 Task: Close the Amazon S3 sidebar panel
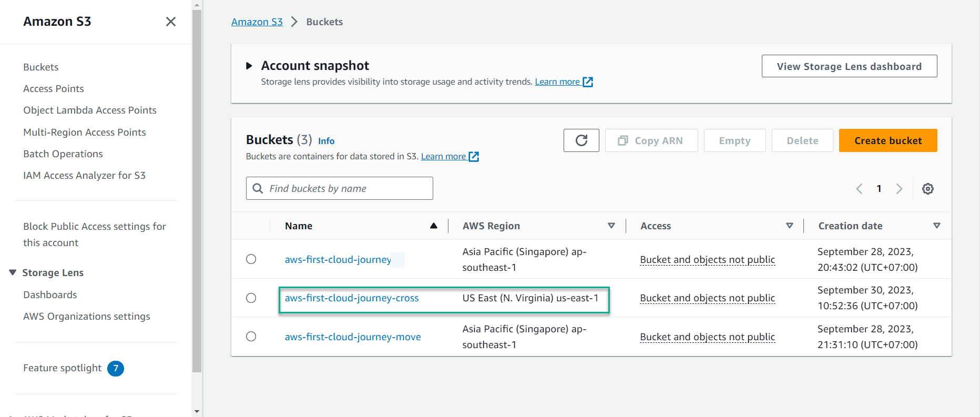point(171,22)
